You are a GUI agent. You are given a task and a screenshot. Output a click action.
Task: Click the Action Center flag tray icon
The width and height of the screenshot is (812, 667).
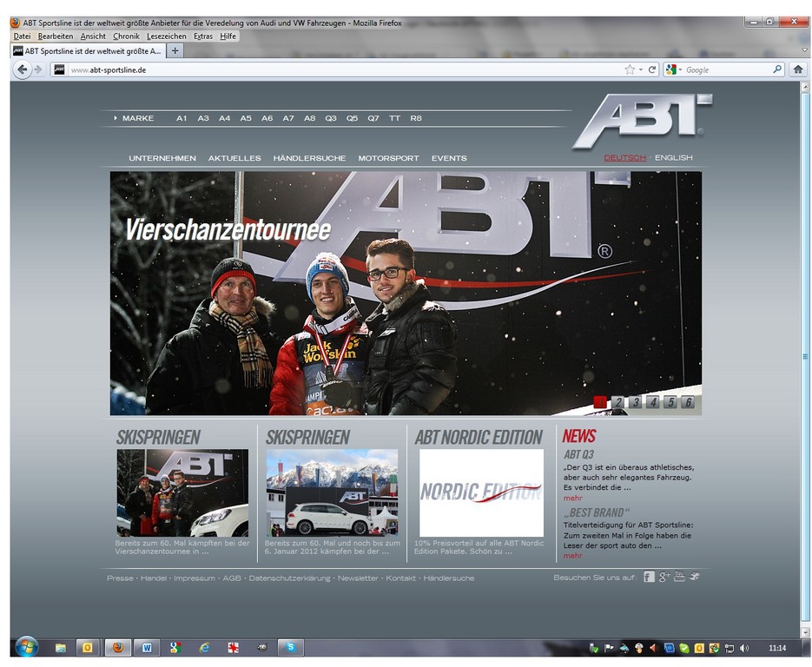[x=609, y=648]
